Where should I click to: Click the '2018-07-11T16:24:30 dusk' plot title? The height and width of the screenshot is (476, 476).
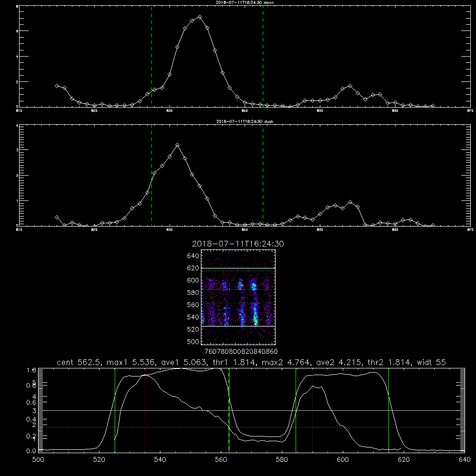pos(245,121)
